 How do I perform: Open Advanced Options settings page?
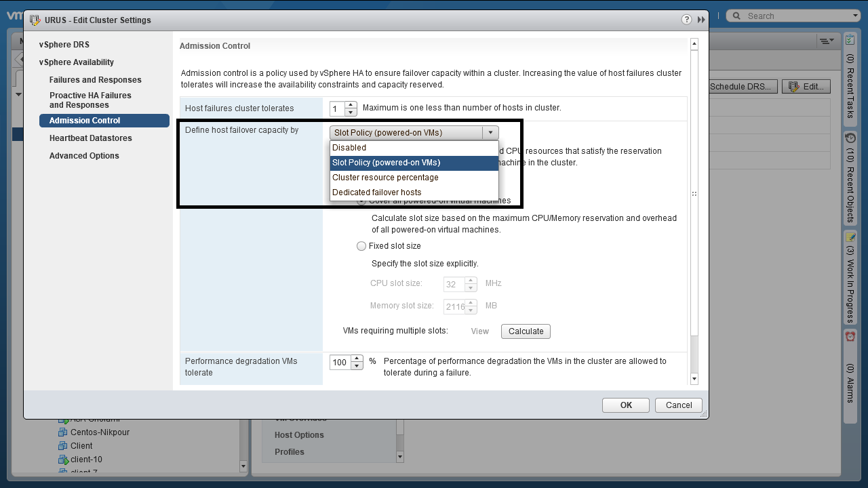[x=84, y=156]
